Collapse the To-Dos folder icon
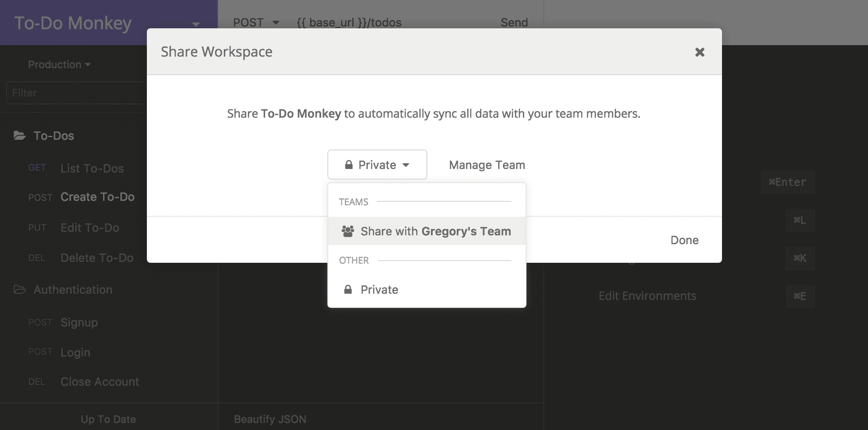This screenshot has height=430, width=868. pos(19,136)
